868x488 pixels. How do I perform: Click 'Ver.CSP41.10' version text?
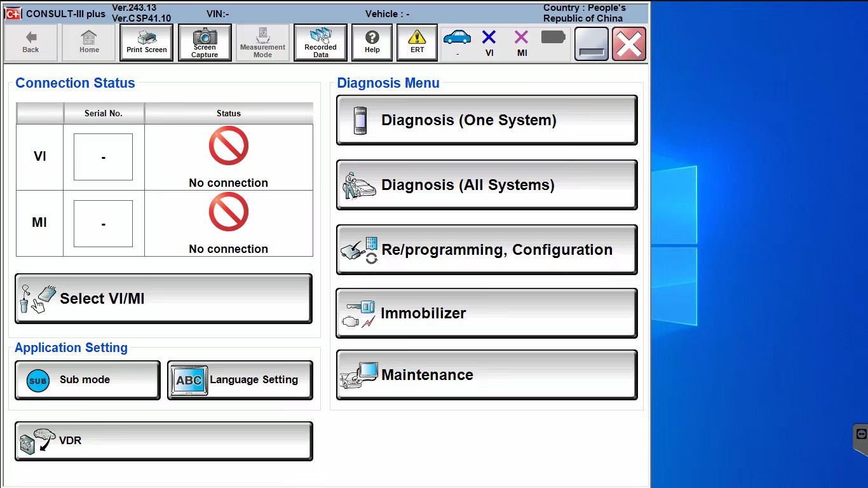[x=141, y=18]
